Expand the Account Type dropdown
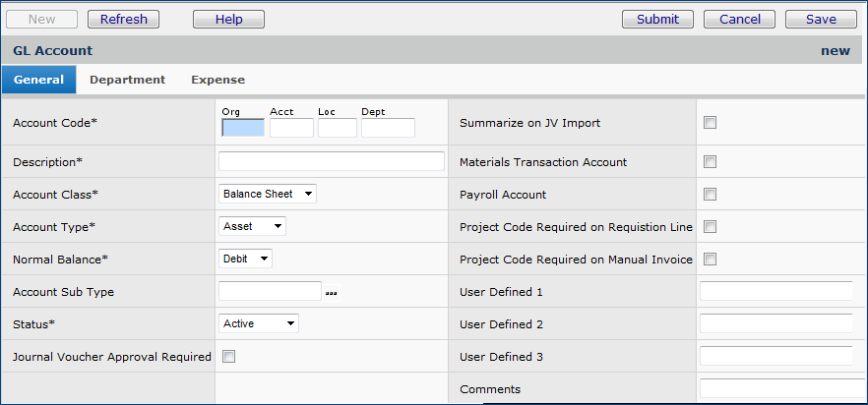The image size is (868, 405). pos(252,226)
